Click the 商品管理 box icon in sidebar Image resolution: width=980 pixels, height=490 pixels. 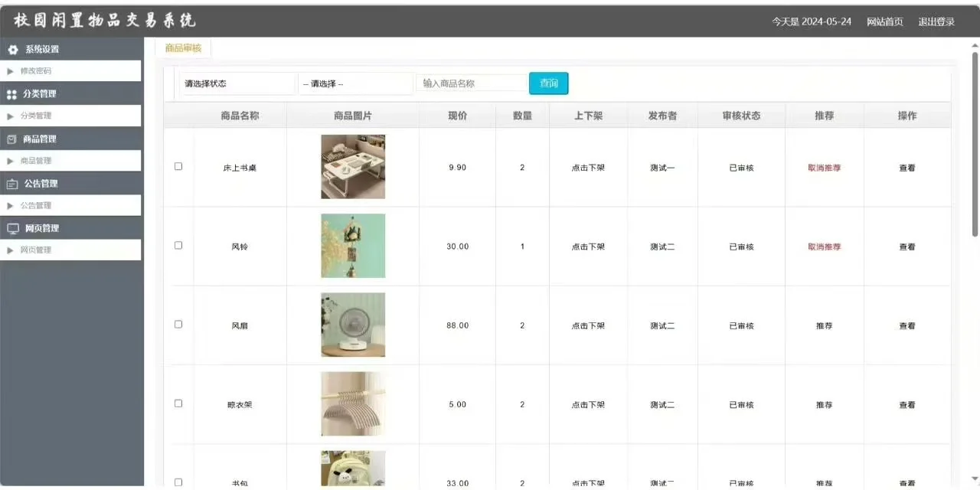[12, 139]
